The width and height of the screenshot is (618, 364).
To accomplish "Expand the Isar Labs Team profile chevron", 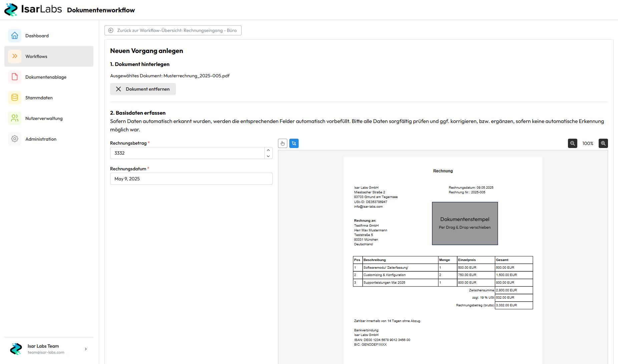I will (86, 349).
